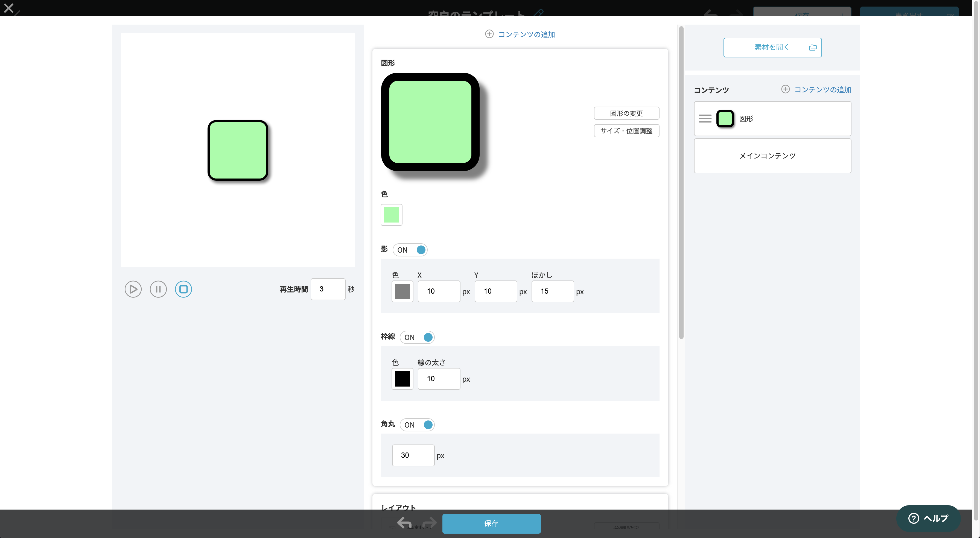
Task: Pause the preview playback
Action: (x=158, y=289)
